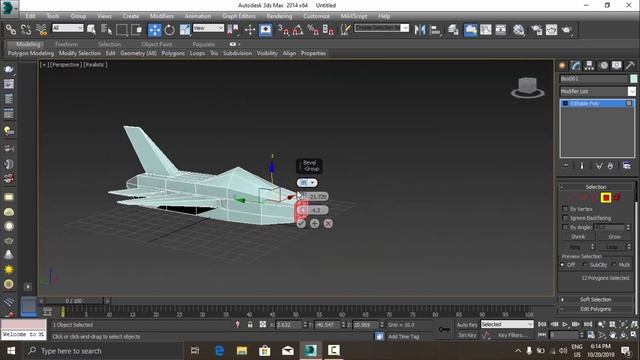Toggle the Percent Snap icon

313,29
